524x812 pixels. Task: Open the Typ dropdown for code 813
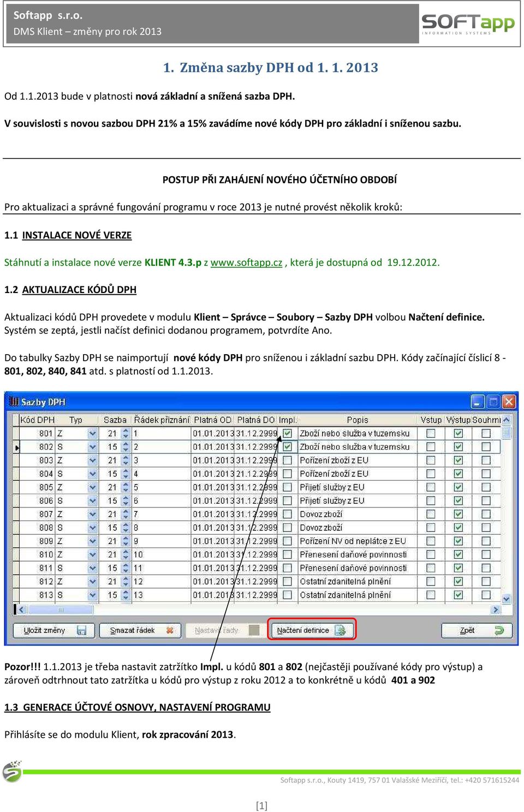(x=93, y=595)
